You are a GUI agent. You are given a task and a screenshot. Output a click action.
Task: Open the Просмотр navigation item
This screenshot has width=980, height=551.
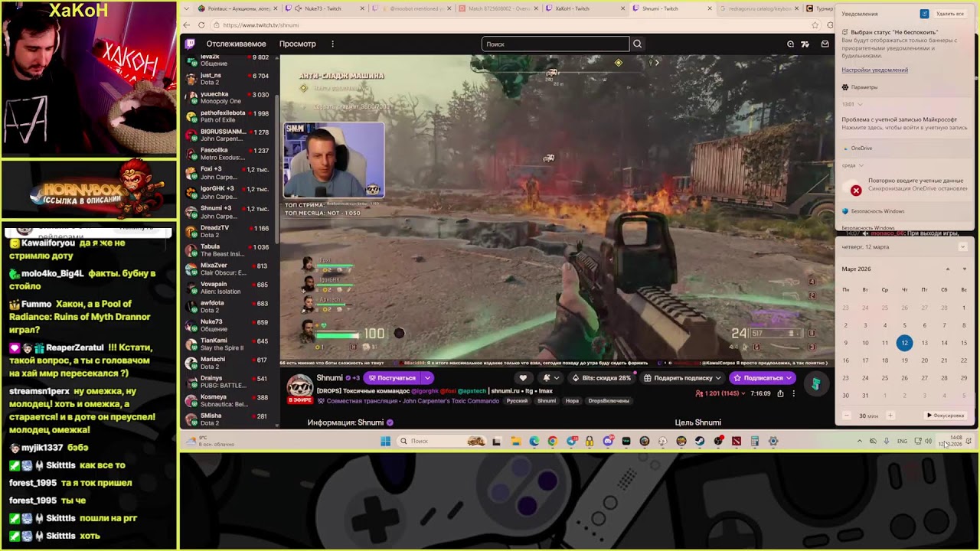pyautogui.click(x=298, y=44)
